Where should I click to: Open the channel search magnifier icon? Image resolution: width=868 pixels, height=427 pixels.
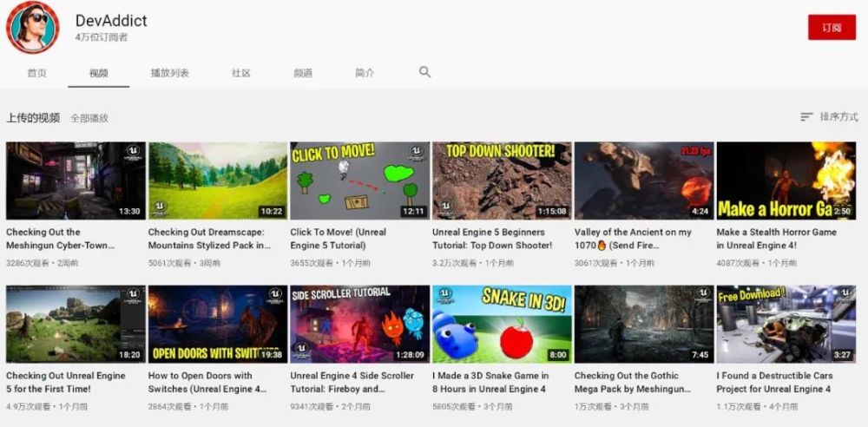[x=424, y=72]
